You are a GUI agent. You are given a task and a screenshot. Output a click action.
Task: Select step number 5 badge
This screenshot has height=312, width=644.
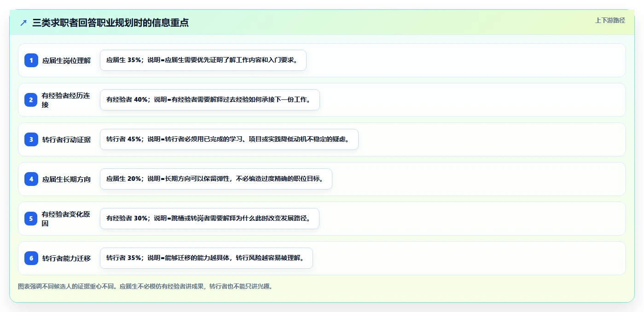[31, 219]
